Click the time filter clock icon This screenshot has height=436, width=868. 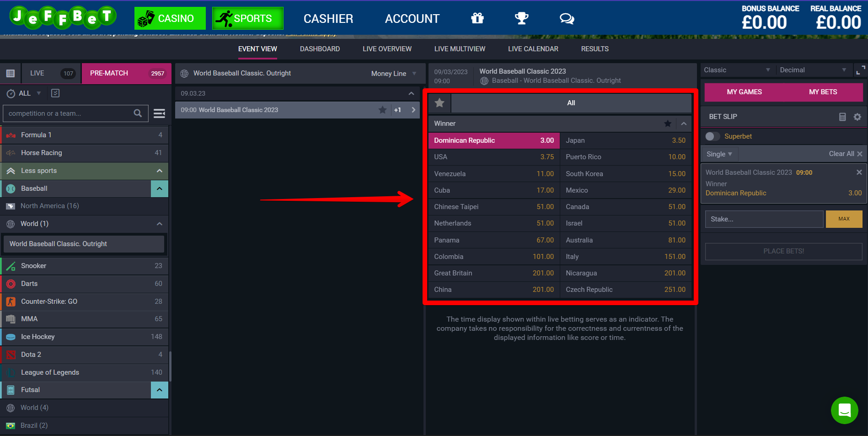(11, 93)
